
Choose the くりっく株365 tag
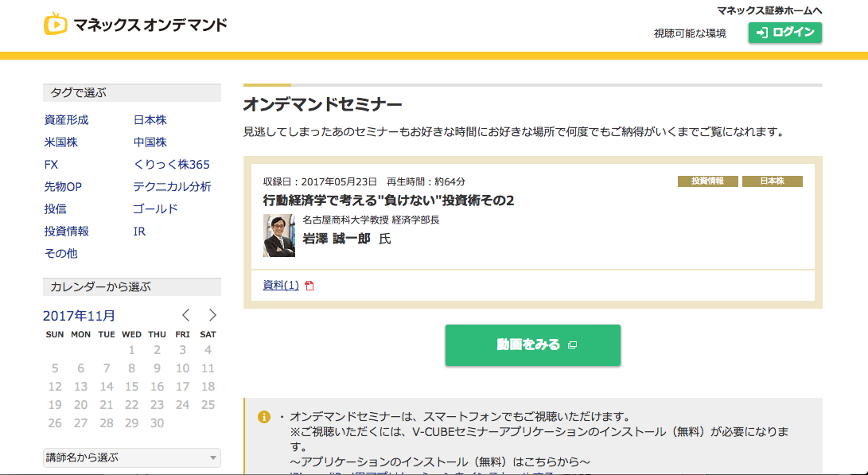tap(171, 165)
